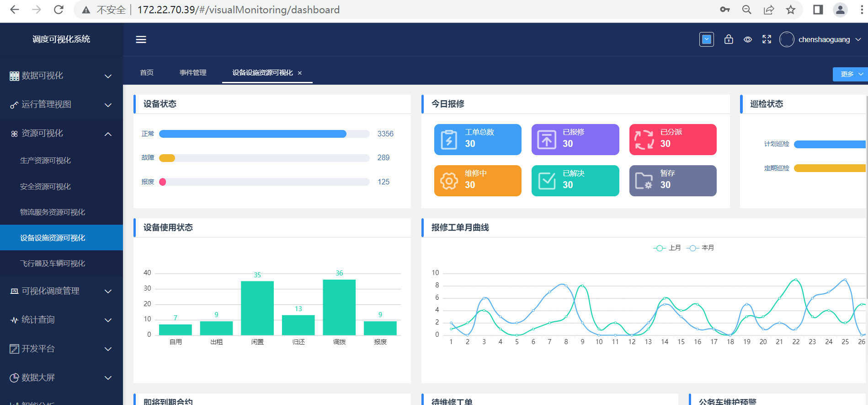The height and width of the screenshot is (405, 868).
Task: Click the 计划巡检 progress bar
Action: click(830, 144)
